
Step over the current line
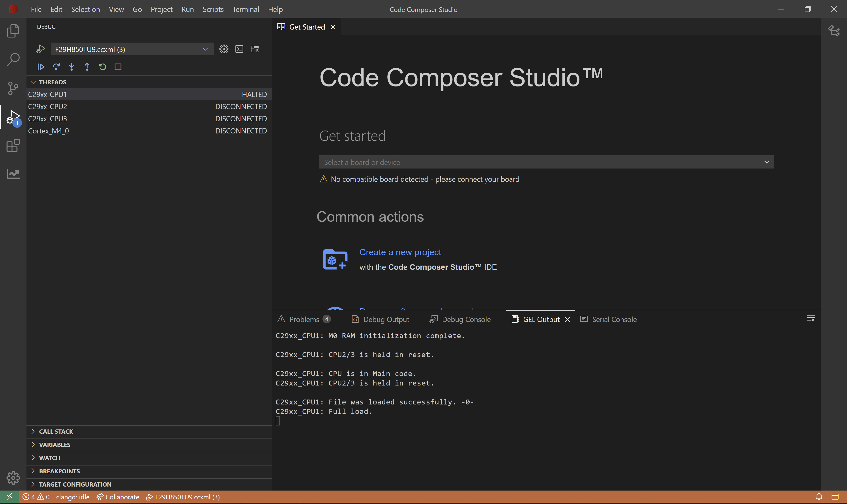(56, 67)
